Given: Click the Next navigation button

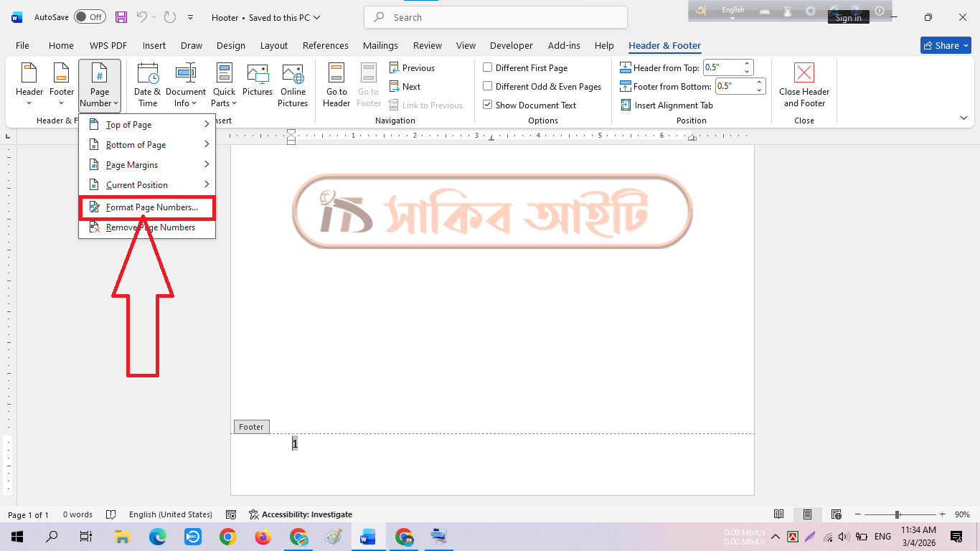Looking at the screenshot, I should pos(405,86).
